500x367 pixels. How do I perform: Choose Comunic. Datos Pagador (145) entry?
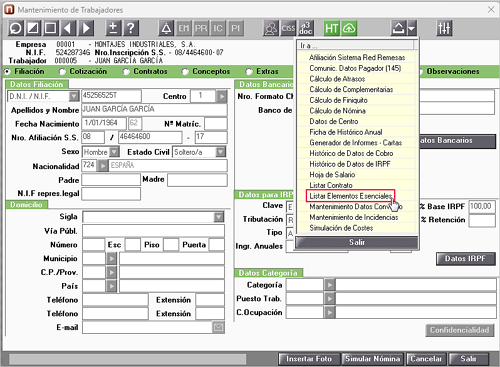pyautogui.click(x=357, y=68)
